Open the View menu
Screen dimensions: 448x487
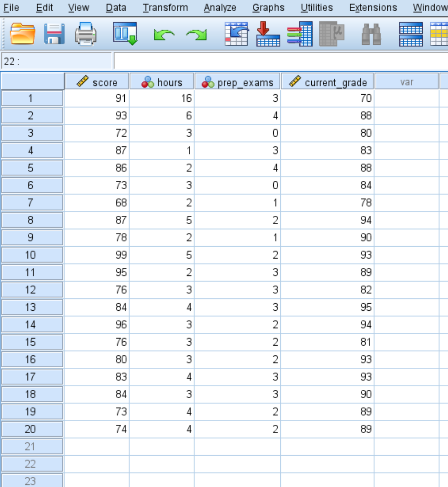79,7
